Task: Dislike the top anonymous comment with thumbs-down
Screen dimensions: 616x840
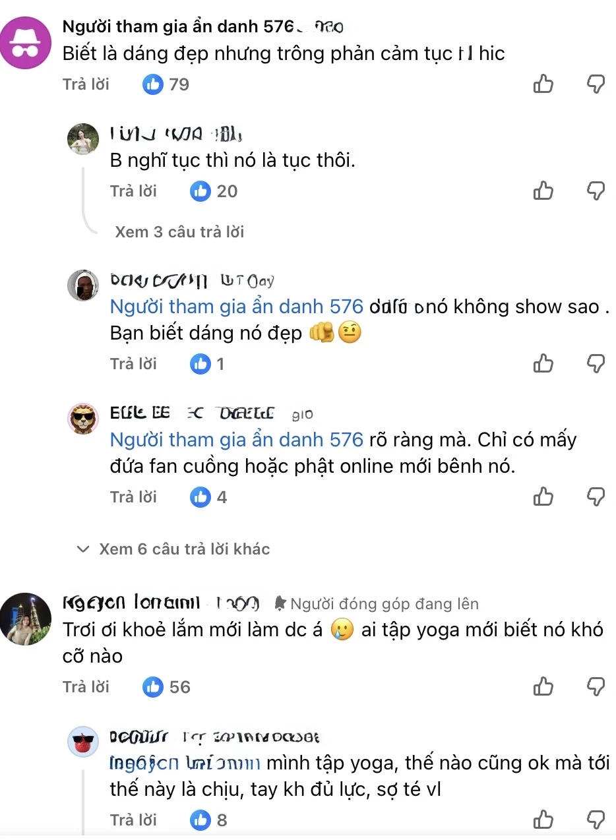Action: (596, 84)
